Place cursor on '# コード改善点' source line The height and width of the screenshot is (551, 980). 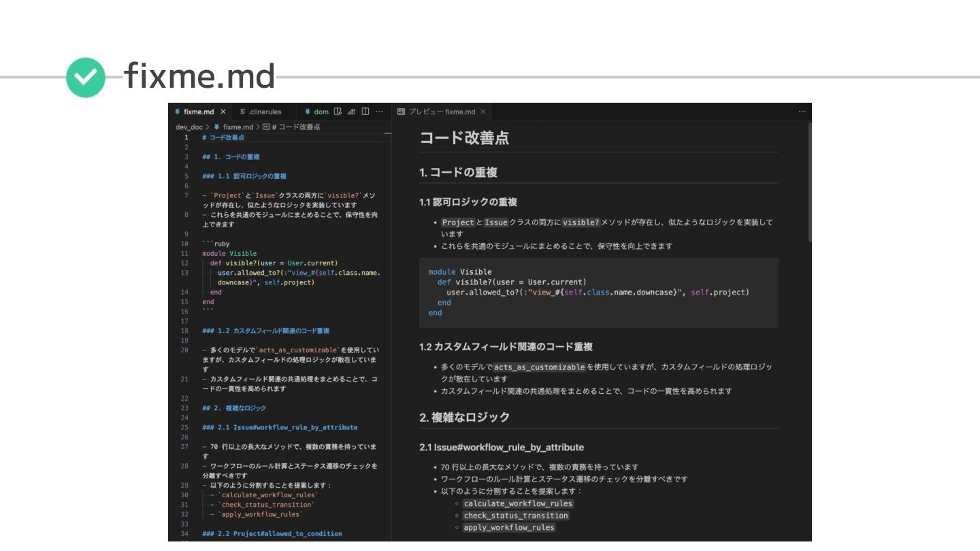pyautogui.click(x=223, y=137)
